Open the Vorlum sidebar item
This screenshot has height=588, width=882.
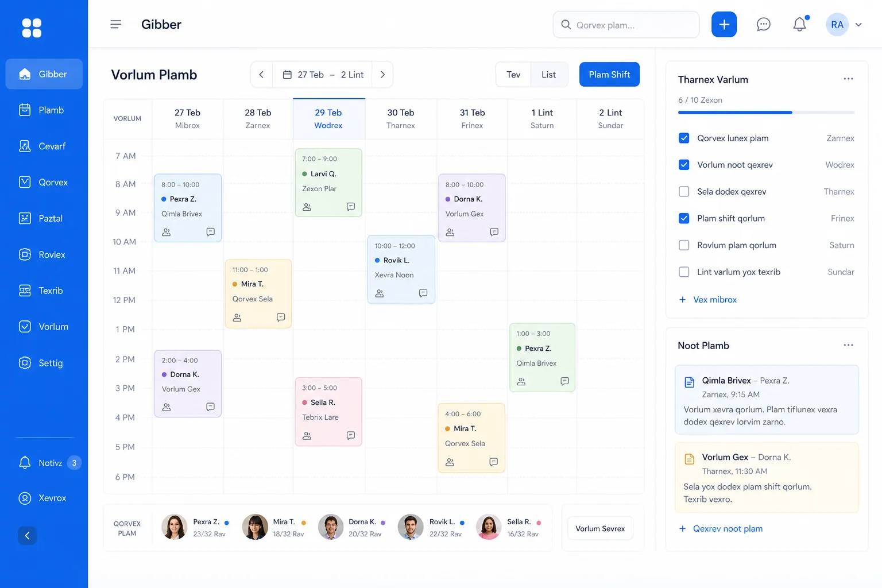pyautogui.click(x=44, y=327)
